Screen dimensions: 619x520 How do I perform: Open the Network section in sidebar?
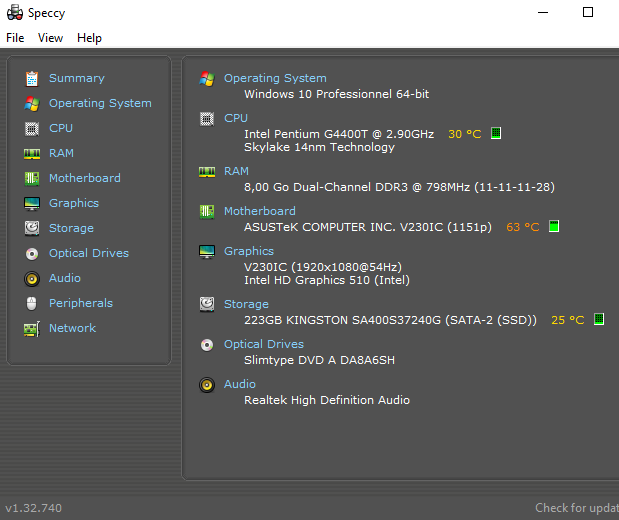pyautogui.click(x=72, y=328)
